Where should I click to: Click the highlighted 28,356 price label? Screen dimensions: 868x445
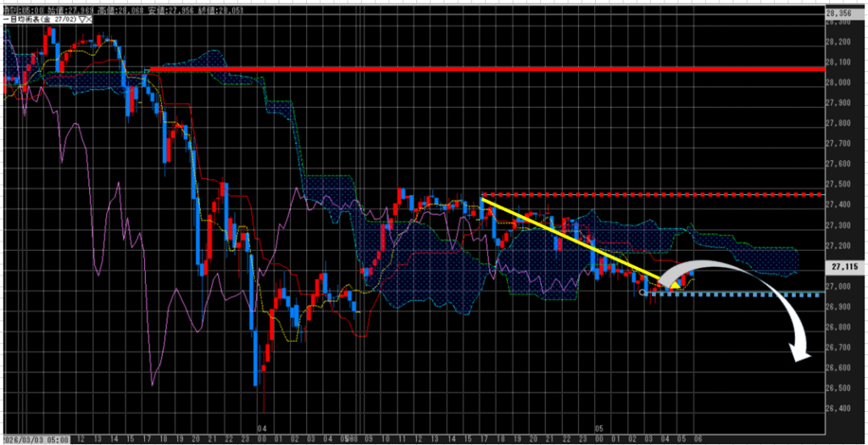tap(843, 13)
